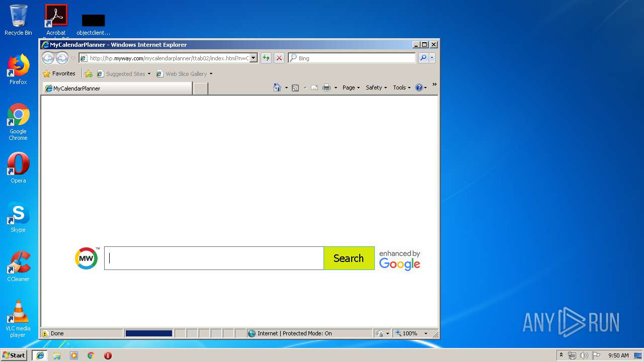This screenshot has height=362, width=644.
Task: Expand the Print dropdown arrow
Action: [x=336, y=87]
